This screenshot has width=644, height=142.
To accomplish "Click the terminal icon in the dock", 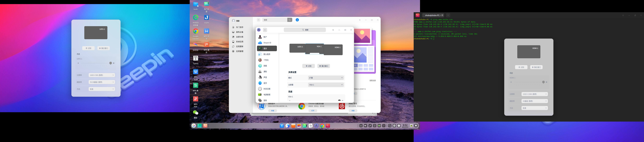I will point(328,126).
